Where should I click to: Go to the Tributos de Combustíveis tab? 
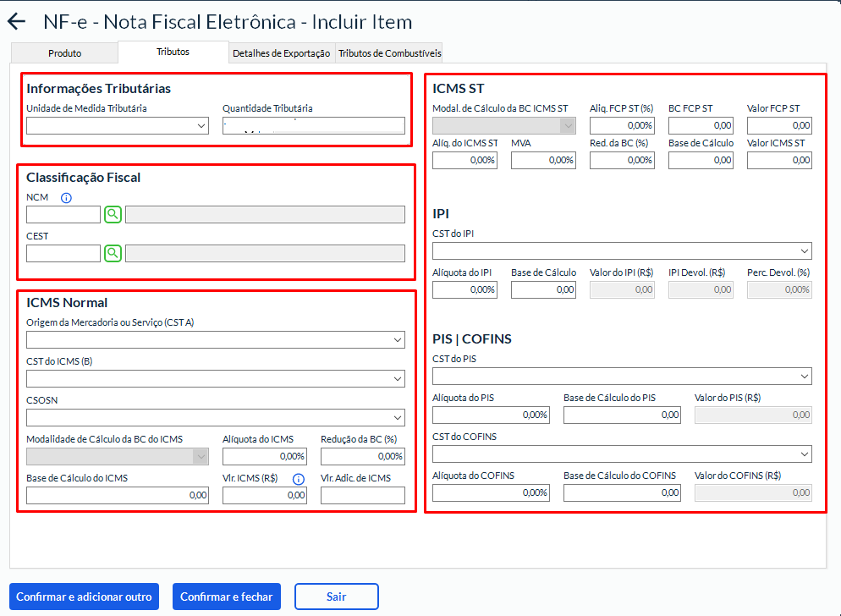click(389, 52)
